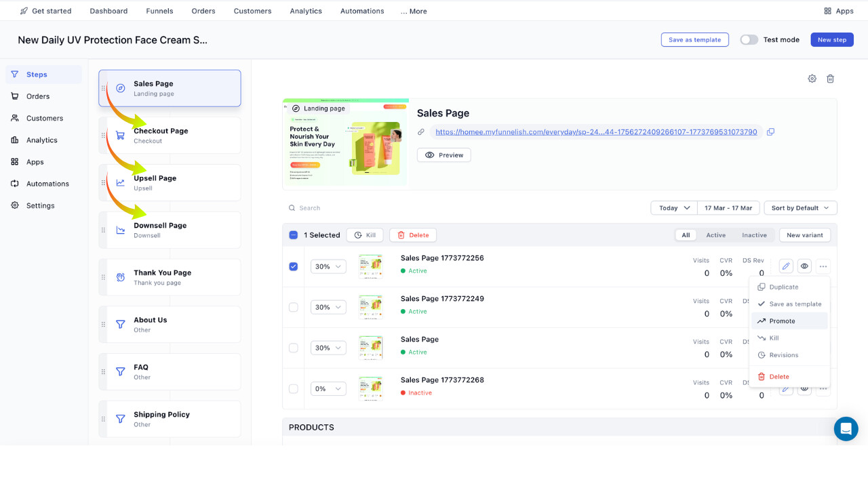Open the 0% traffic split dropdown
Viewport: 868px width, 488px height.
pyautogui.click(x=328, y=388)
